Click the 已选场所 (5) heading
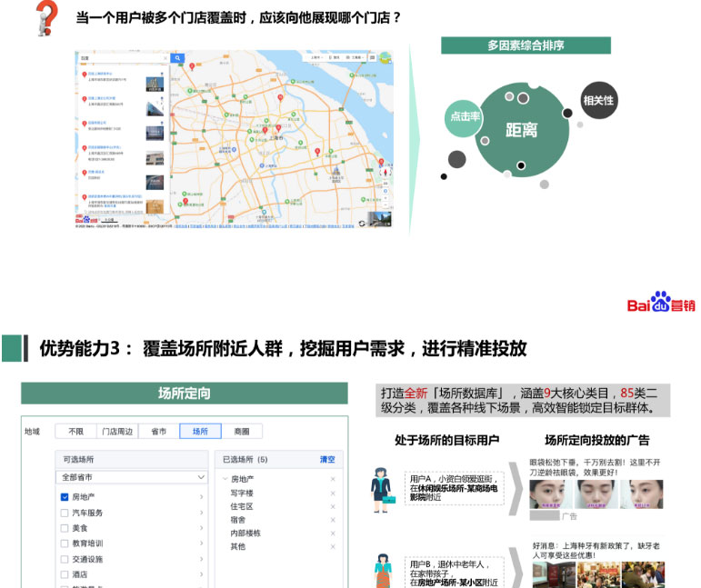Viewport: 701px width, 588px height. pos(245,459)
